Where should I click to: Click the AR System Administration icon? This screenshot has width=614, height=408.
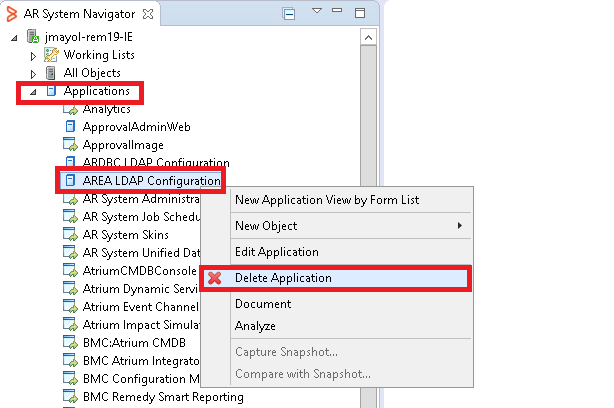pyautogui.click(x=70, y=199)
